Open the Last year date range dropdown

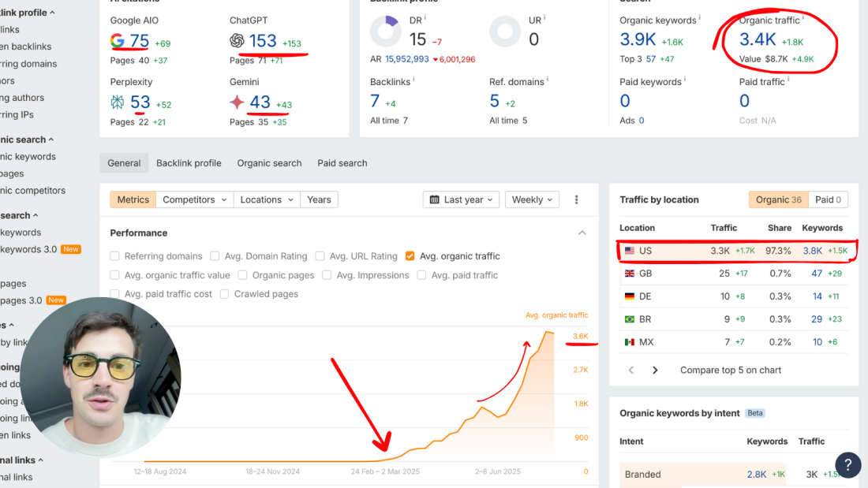pyautogui.click(x=461, y=199)
